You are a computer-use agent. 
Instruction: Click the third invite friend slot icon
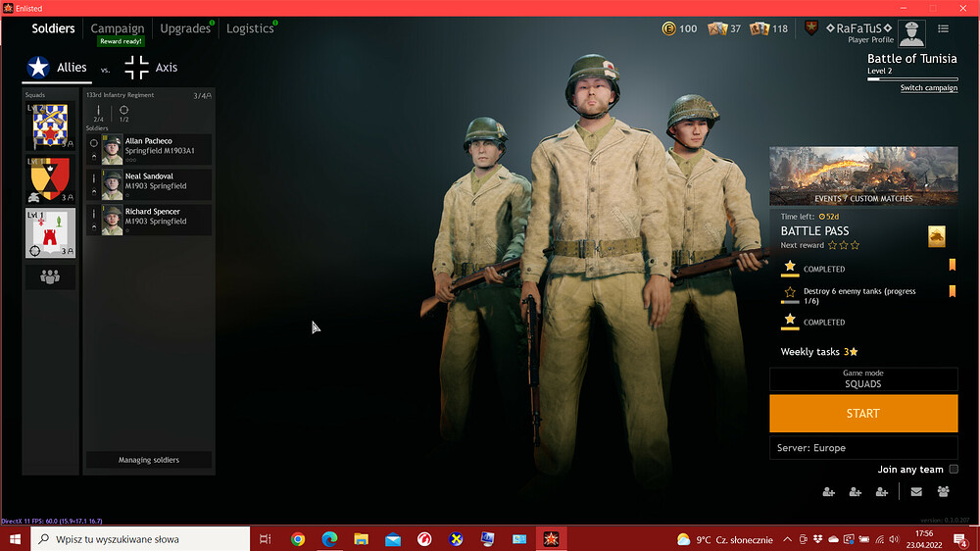point(881,492)
